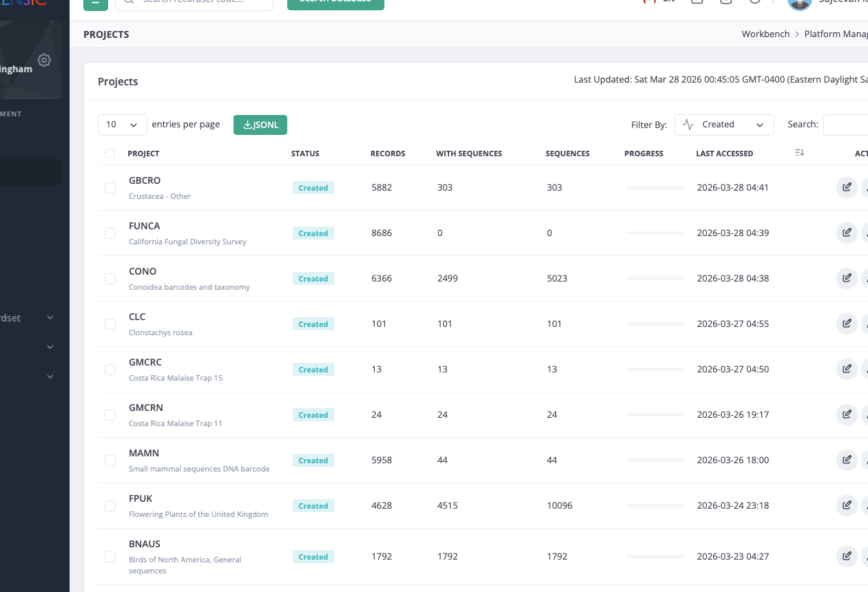Sort by the RECORDS column header
868x592 pixels.
point(388,154)
